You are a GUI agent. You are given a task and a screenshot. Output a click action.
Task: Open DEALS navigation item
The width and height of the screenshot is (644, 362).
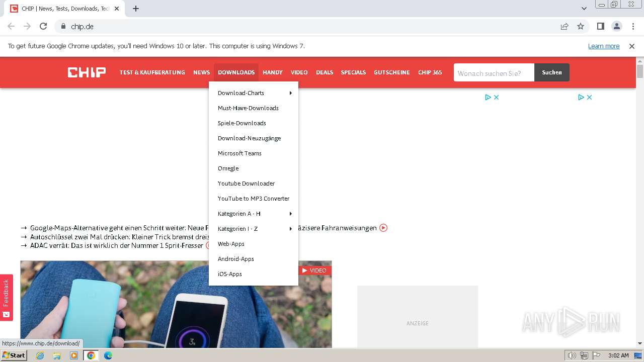point(325,72)
